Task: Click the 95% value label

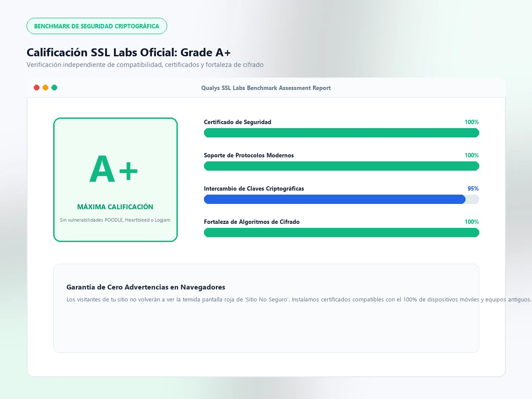Action: click(473, 188)
